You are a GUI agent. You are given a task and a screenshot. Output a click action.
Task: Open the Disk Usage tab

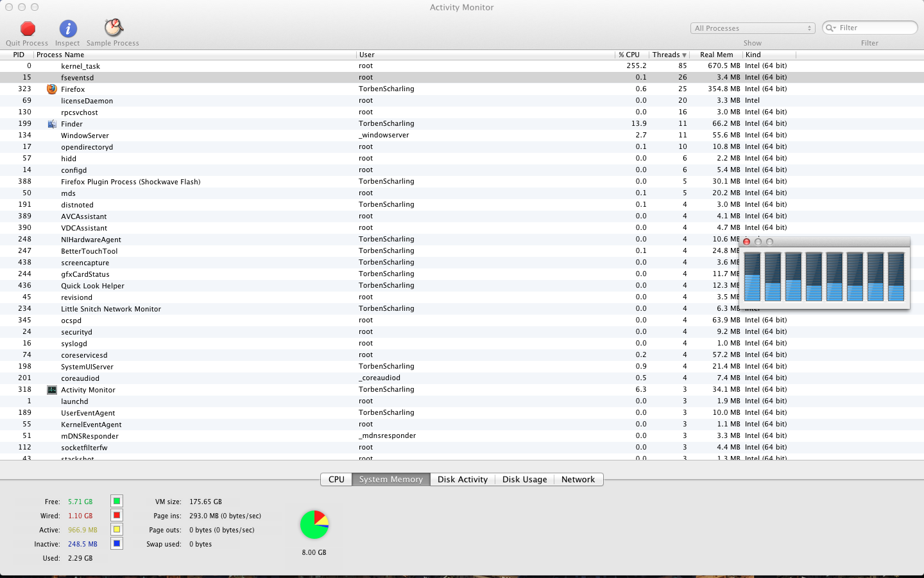point(524,479)
